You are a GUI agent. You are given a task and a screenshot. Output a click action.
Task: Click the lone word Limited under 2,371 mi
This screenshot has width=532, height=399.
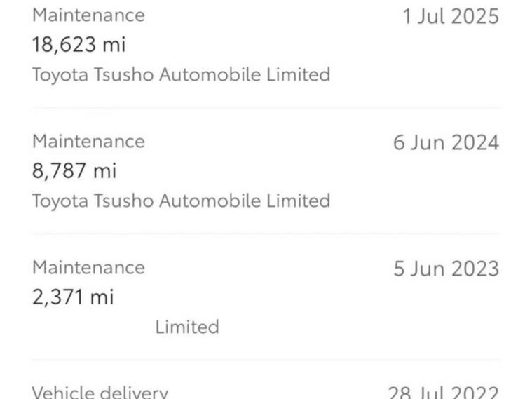coord(187,327)
